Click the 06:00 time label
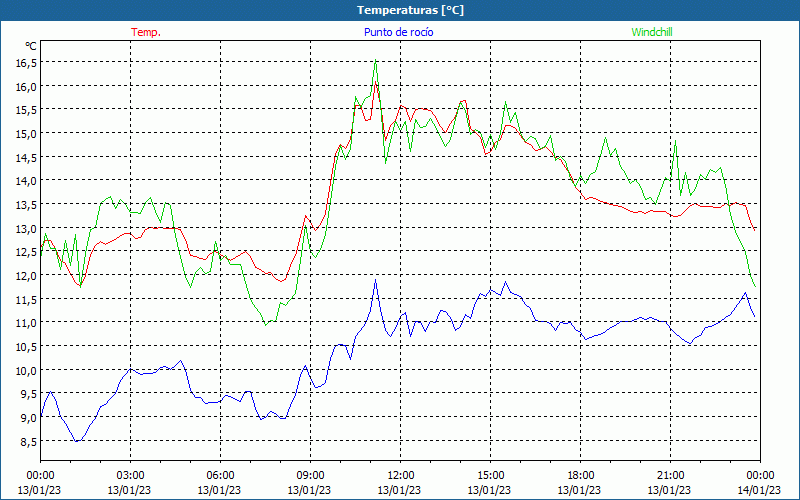 tap(220, 476)
